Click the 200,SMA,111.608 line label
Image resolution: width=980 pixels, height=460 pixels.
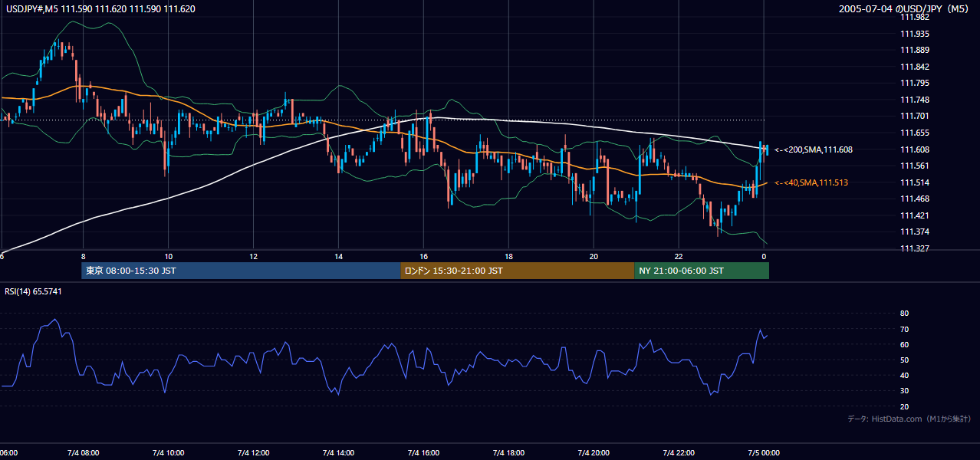814,149
